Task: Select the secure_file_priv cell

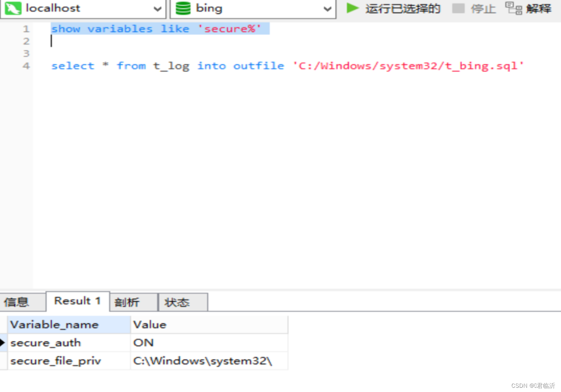Action: coord(69,361)
